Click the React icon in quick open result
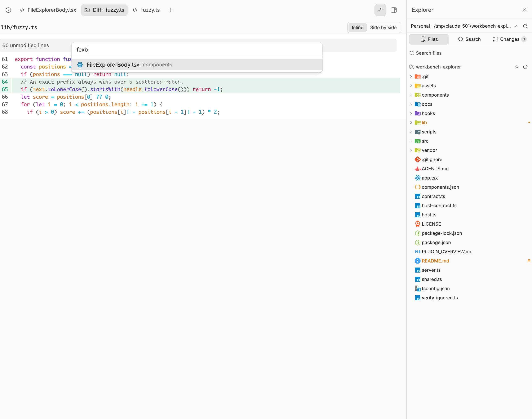Image resolution: width=532 pixels, height=419 pixels. tap(80, 65)
